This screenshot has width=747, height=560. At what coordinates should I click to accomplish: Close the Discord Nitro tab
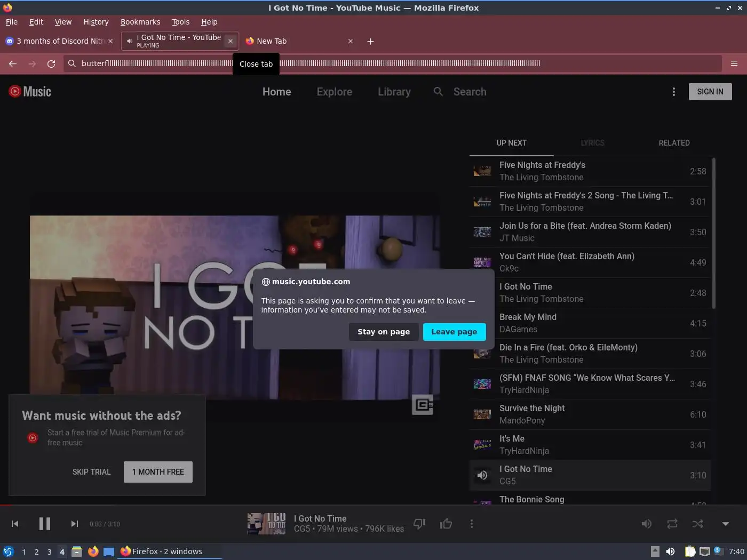click(x=110, y=41)
